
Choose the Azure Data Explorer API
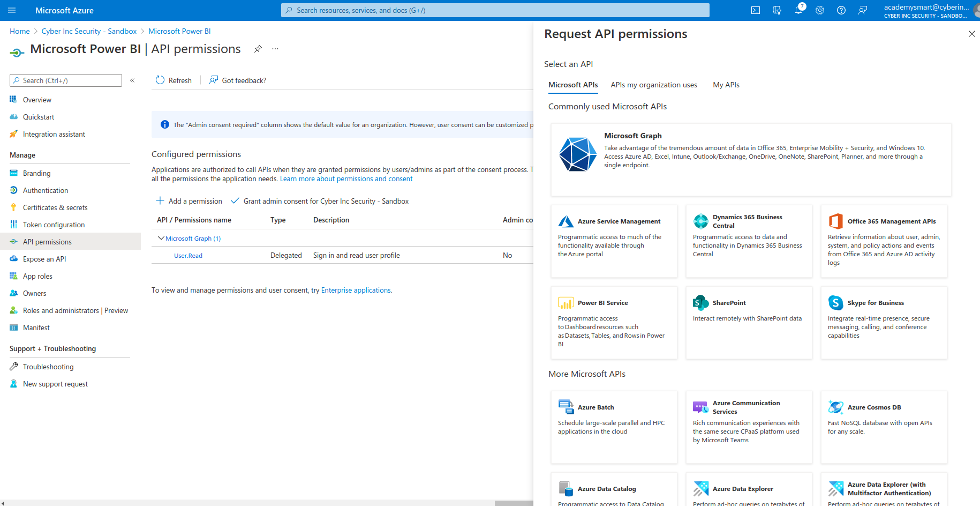pos(749,489)
